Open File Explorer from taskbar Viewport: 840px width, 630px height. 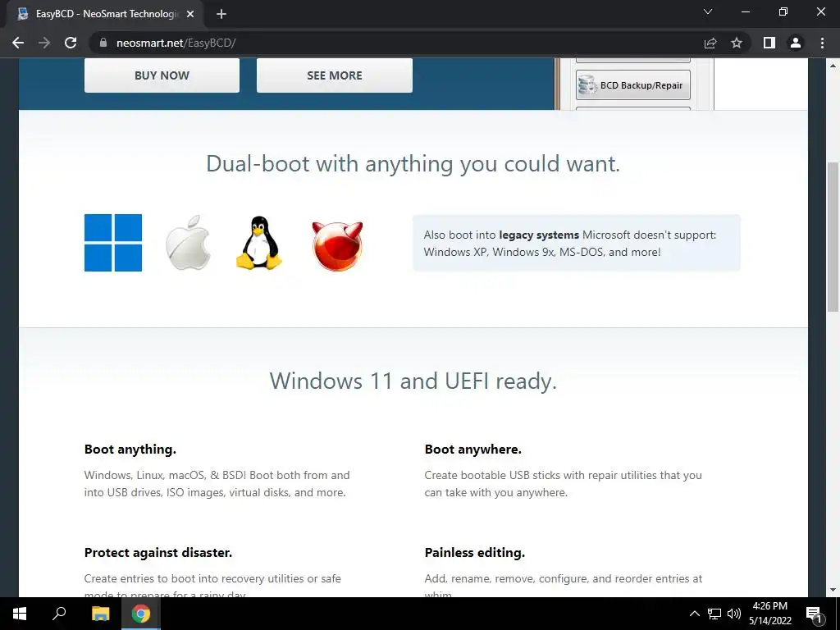[x=100, y=614]
